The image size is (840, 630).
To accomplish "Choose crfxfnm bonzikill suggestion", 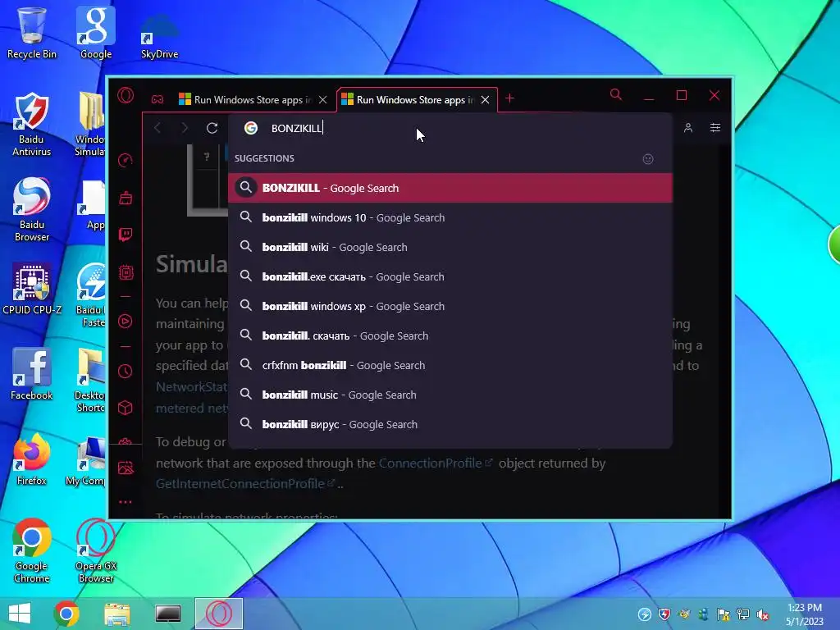I will point(450,365).
